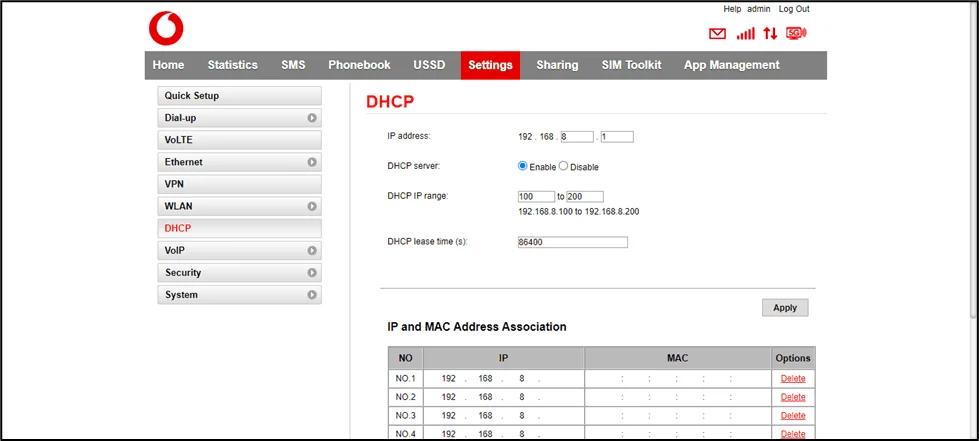Viewport: 979px width, 441px height.
Task: Expand the Dial-up sidebar section
Action: (239, 117)
